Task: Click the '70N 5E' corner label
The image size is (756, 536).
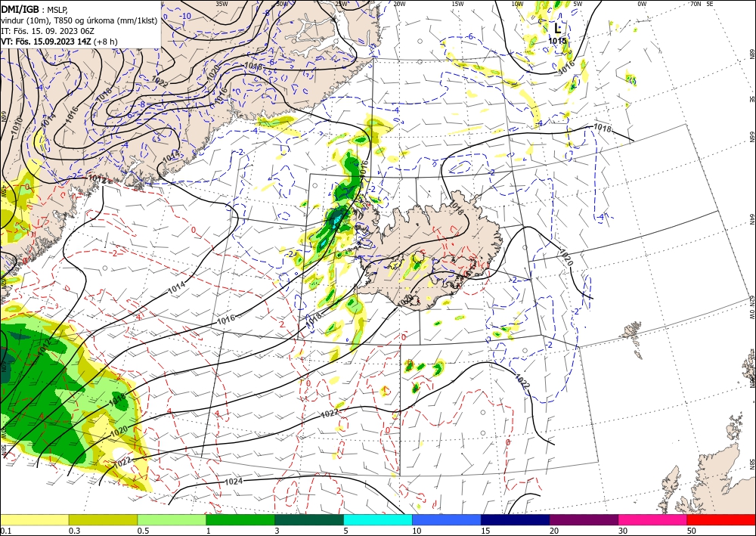Action: click(x=701, y=4)
